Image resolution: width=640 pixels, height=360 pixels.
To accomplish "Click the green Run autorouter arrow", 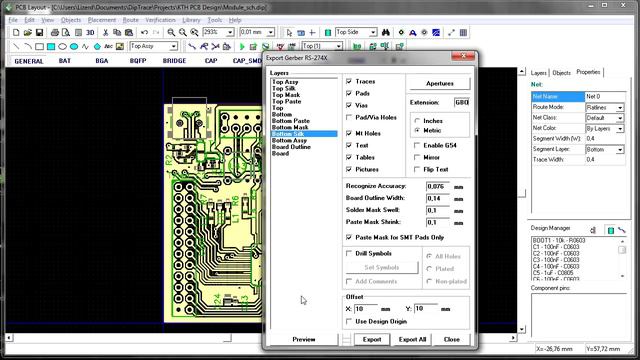I will pos(242,47).
